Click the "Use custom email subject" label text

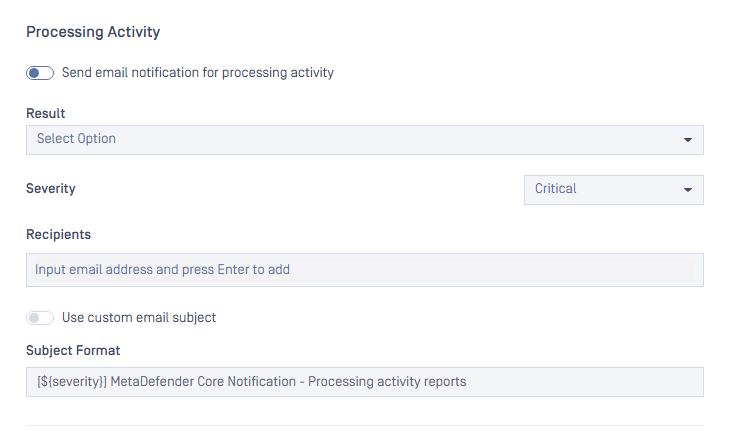coord(139,318)
